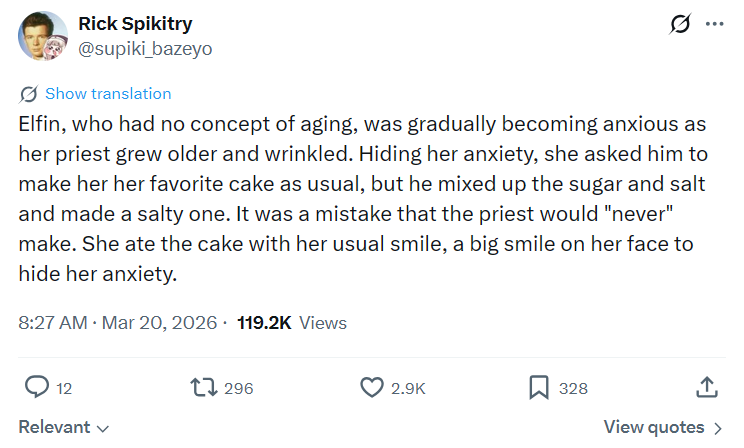The height and width of the screenshot is (448, 744).
Task: Click the 119.2K Views count
Action: pyautogui.click(x=292, y=323)
